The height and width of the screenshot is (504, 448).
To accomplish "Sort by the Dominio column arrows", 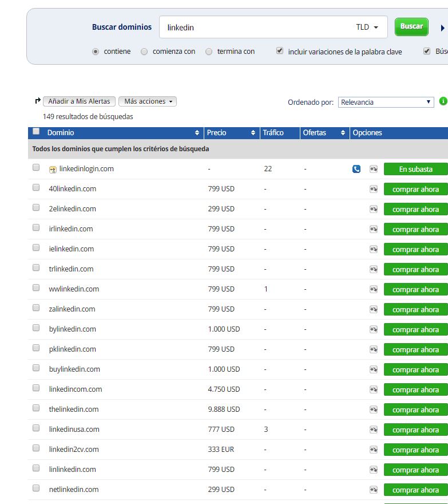I will pyautogui.click(x=197, y=133).
